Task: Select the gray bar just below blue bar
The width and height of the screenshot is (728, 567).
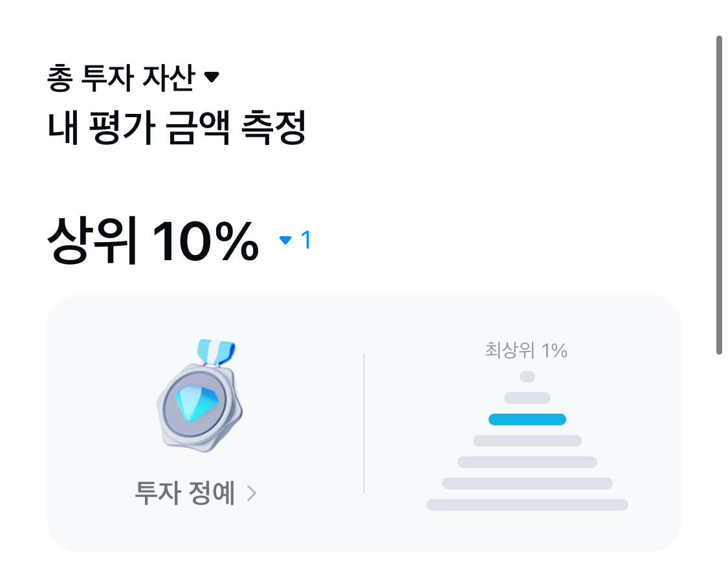Action: (x=527, y=441)
